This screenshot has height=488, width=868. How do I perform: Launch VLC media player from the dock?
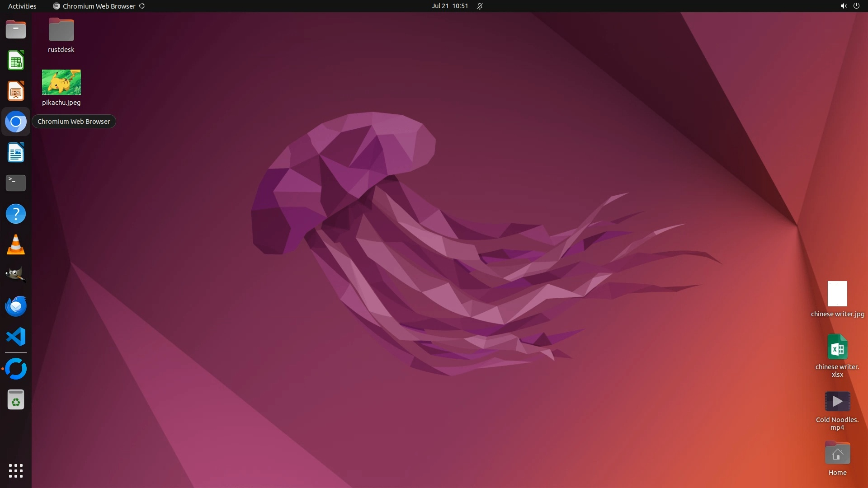[16, 244]
